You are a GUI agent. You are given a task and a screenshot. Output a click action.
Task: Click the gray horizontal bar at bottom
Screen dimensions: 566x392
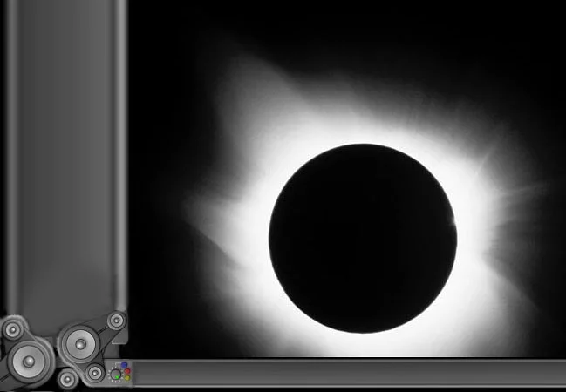[349, 373]
